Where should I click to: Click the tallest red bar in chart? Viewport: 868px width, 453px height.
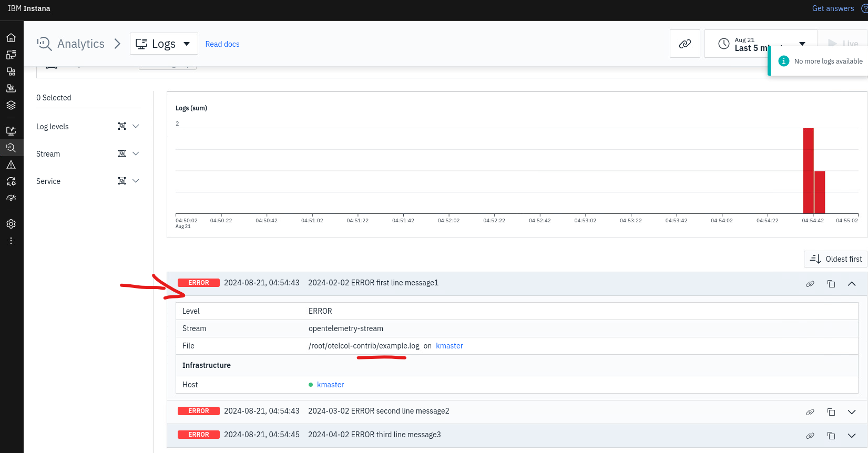coord(808,171)
